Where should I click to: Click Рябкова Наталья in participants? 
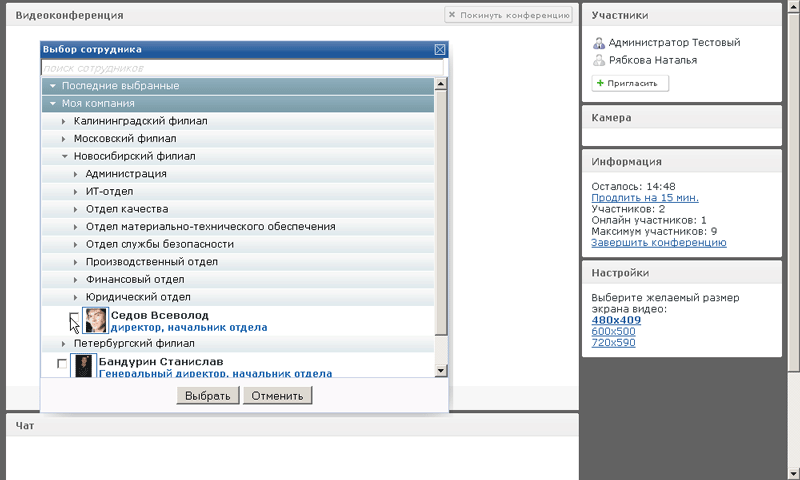653,61
